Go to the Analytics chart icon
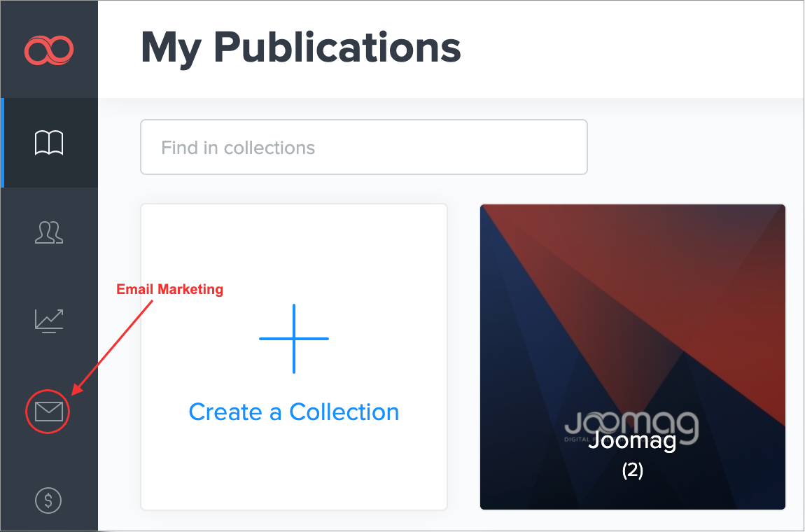805x532 pixels. pyautogui.click(x=49, y=321)
